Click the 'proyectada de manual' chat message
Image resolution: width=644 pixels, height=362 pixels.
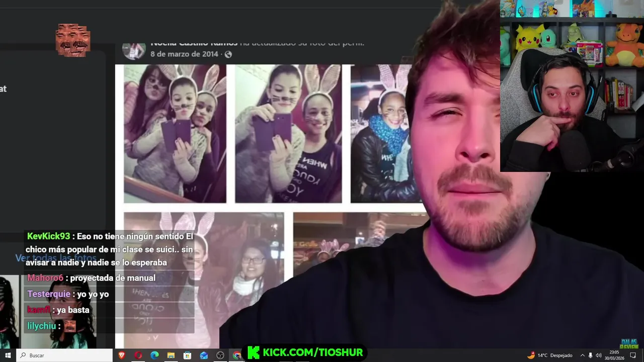pos(113,278)
